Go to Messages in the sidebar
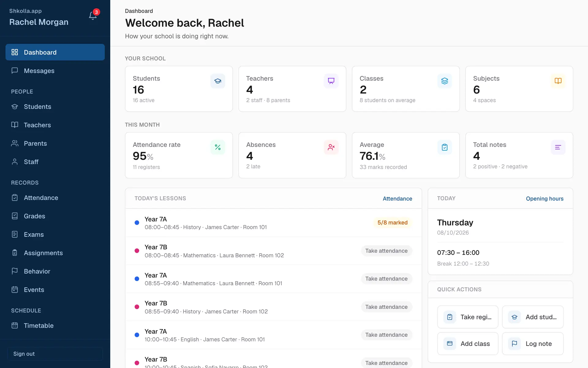This screenshot has width=588, height=368. point(55,71)
